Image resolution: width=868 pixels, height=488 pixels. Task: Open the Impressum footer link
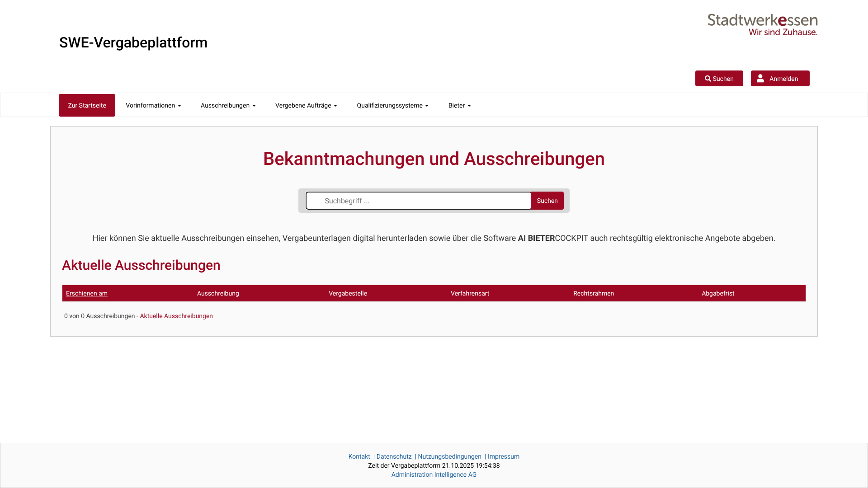point(503,457)
